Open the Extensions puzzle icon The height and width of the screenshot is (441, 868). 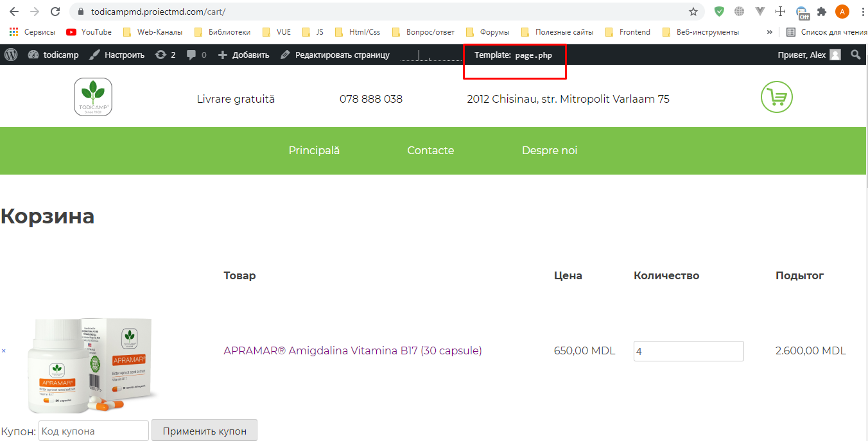tap(822, 12)
